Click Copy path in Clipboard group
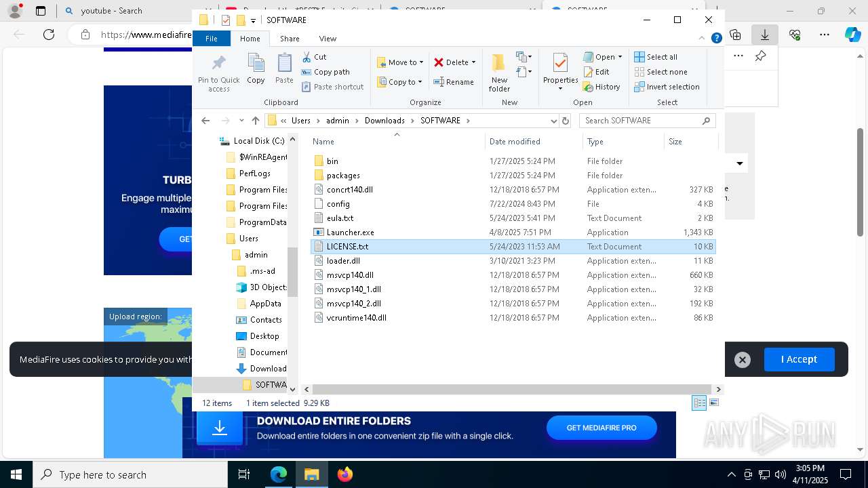The height and width of the screenshot is (488, 868). pyautogui.click(x=325, y=72)
